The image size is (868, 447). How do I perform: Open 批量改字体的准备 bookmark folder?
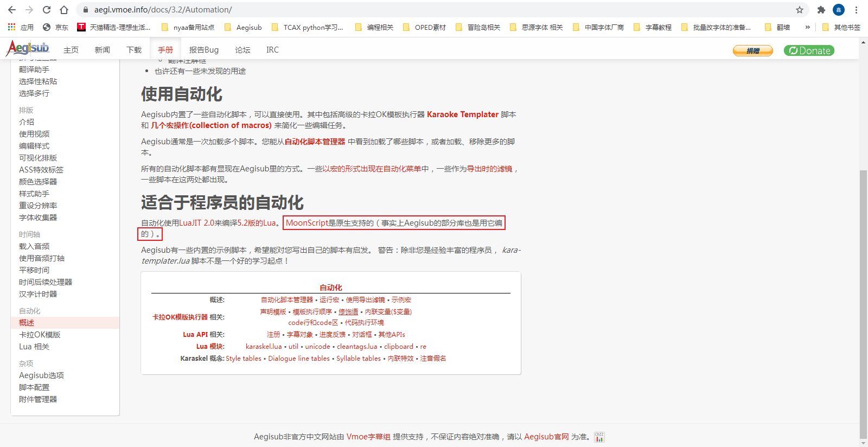716,27
